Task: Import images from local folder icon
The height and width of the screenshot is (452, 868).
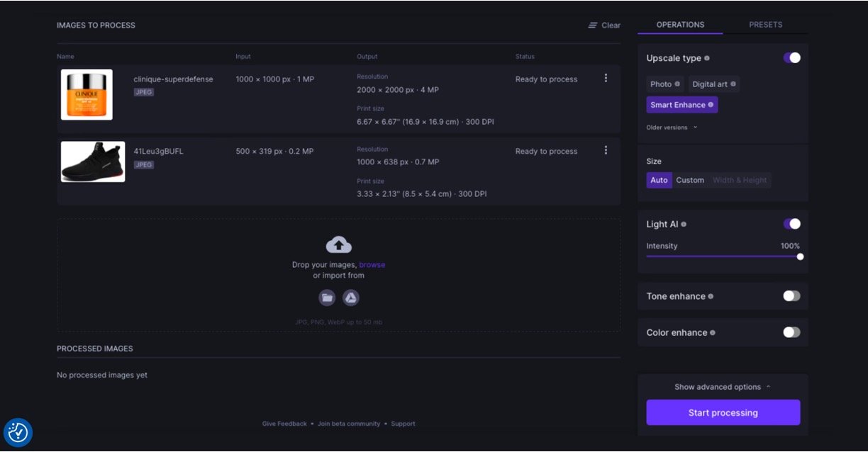Action: (x=327, y=298)
